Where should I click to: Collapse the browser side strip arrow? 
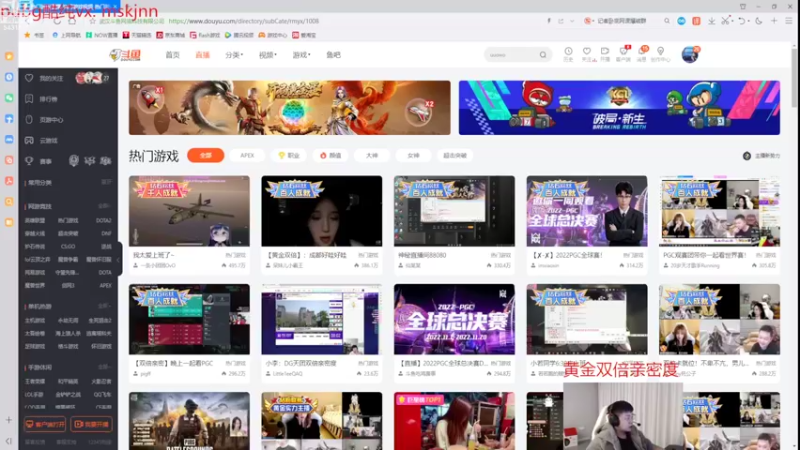tap(9, 440)
